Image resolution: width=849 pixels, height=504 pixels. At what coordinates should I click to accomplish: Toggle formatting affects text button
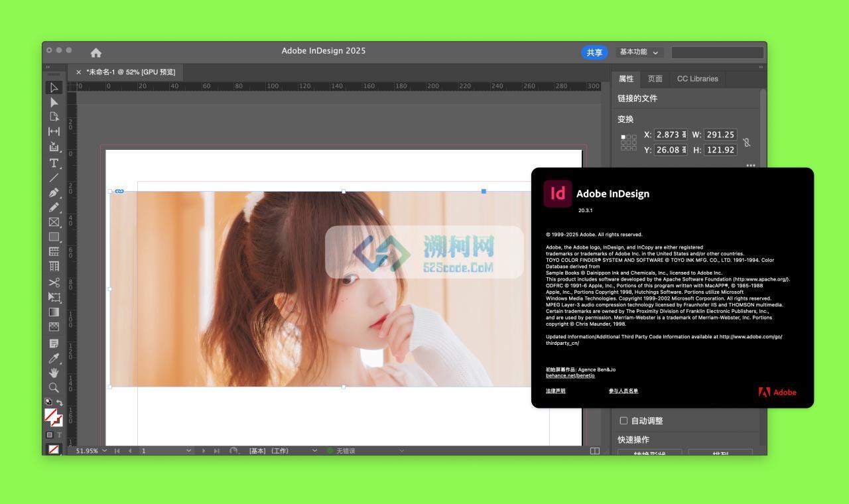click(59, 435)
